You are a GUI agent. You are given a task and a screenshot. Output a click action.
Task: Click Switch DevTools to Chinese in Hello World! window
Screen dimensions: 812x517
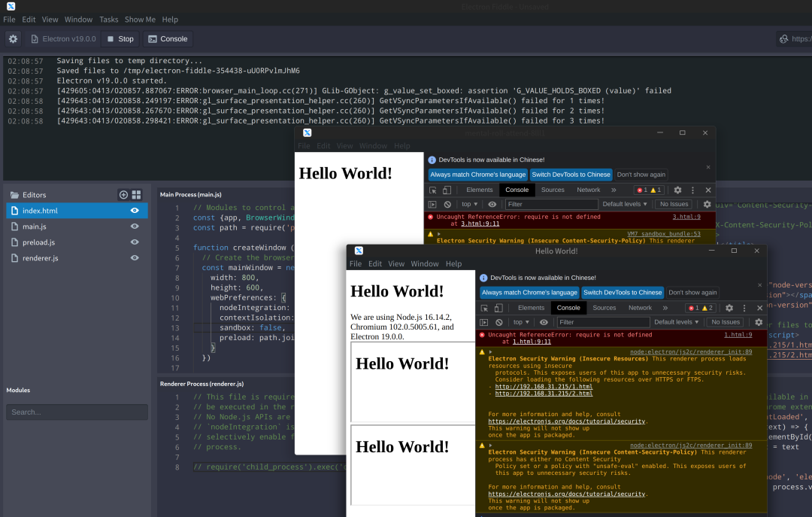tap(623, 293)
